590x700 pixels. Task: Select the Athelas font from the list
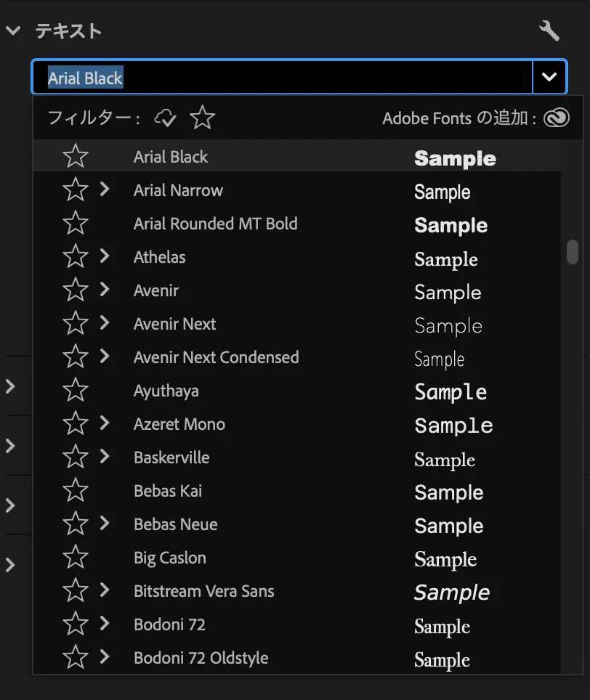[159, 256]
